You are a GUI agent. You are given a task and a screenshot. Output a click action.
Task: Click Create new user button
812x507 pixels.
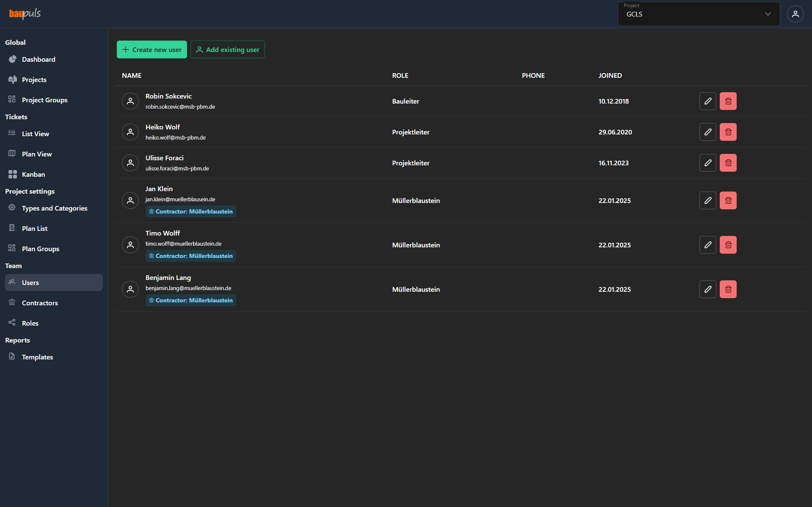(x=152, y=49)
